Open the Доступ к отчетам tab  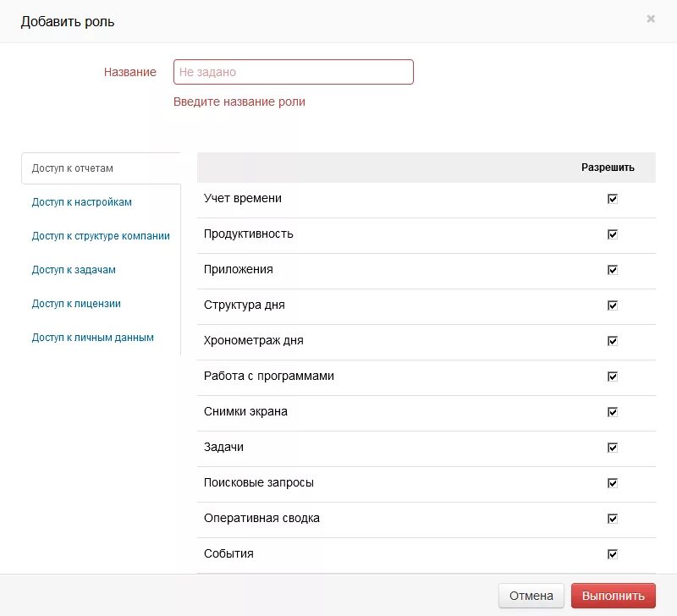73,168
